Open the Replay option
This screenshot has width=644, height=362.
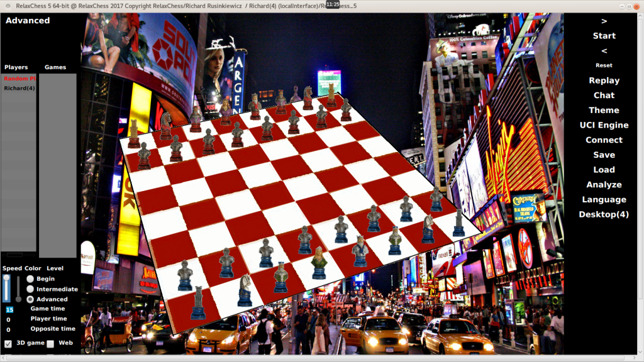tap(604, 80)
